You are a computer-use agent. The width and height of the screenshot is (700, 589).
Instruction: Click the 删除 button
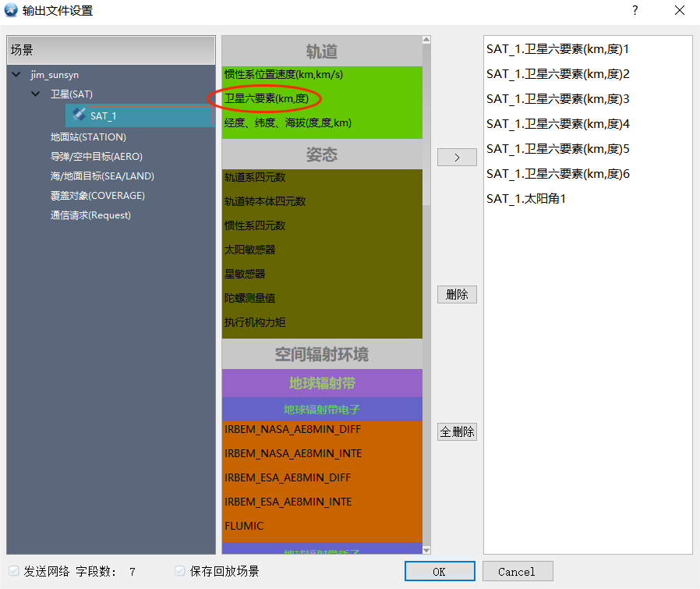457,295
